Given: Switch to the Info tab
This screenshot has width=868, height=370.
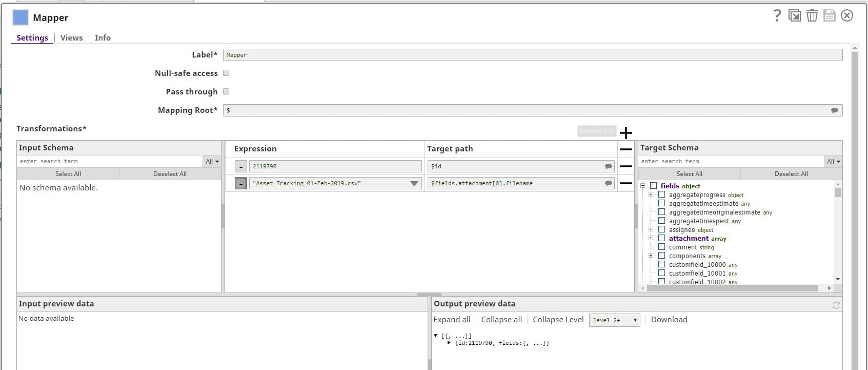Looking at the screenshot, I should click(103, 37).
